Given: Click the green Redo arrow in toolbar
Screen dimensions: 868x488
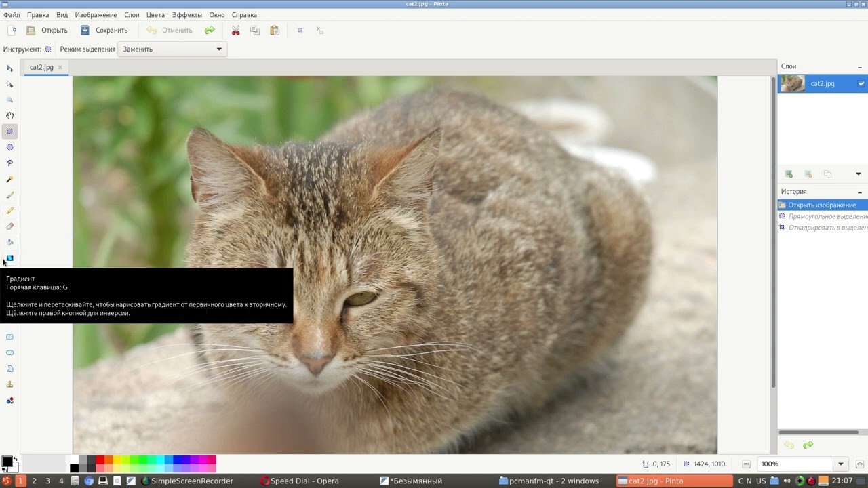Looking at the screenshot, I should click(210, 30).
